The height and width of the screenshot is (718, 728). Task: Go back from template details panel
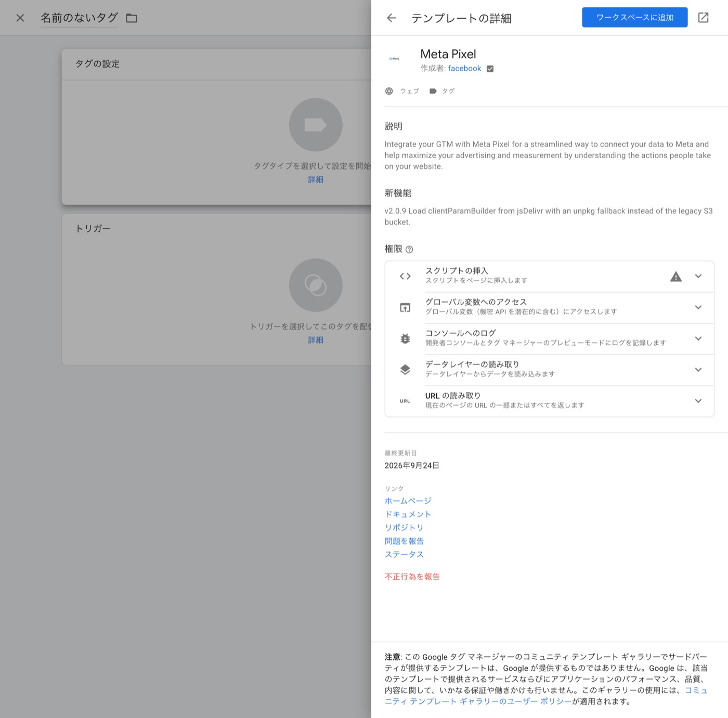pyautogui.click(x=392, y=18)
